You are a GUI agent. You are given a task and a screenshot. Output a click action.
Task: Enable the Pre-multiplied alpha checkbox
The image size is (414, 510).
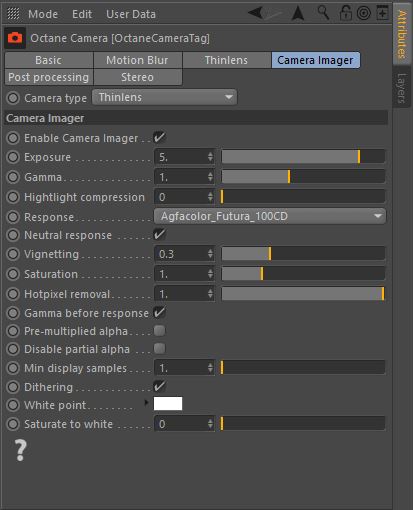click(x=159, y=331)
